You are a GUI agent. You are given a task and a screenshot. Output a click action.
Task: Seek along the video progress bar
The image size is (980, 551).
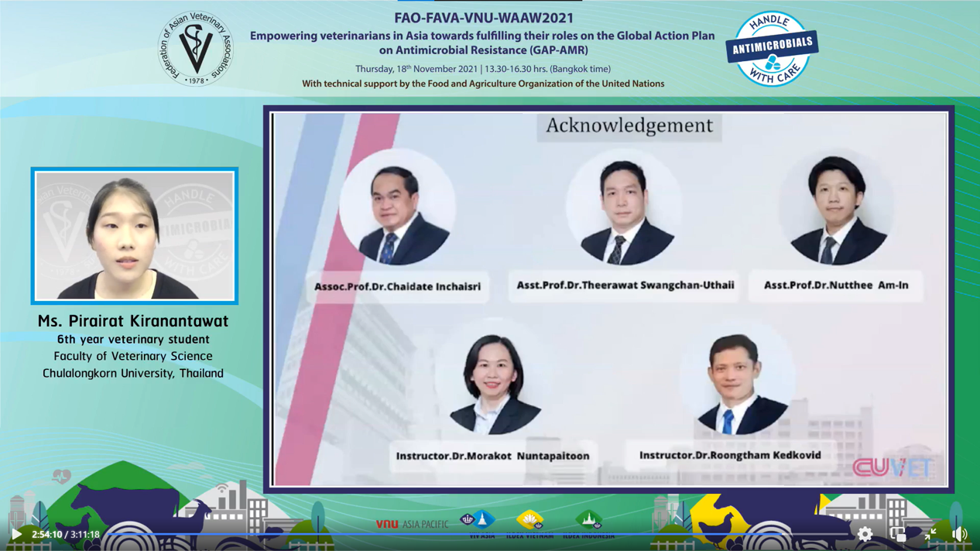(476, 534)
